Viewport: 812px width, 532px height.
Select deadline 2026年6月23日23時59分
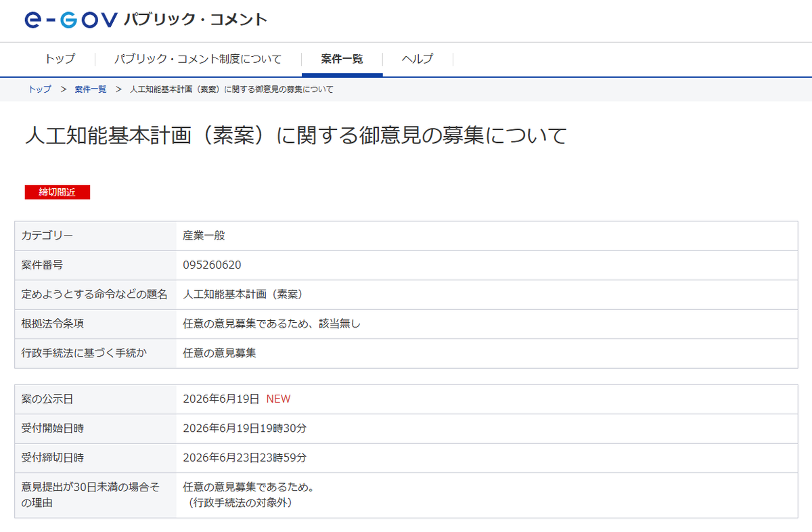[x=245, y=458]
